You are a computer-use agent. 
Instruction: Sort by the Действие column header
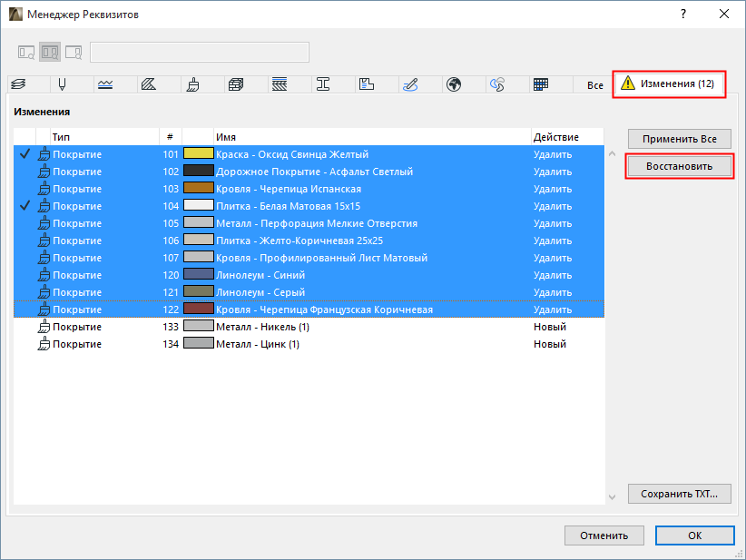pos(567,137)
